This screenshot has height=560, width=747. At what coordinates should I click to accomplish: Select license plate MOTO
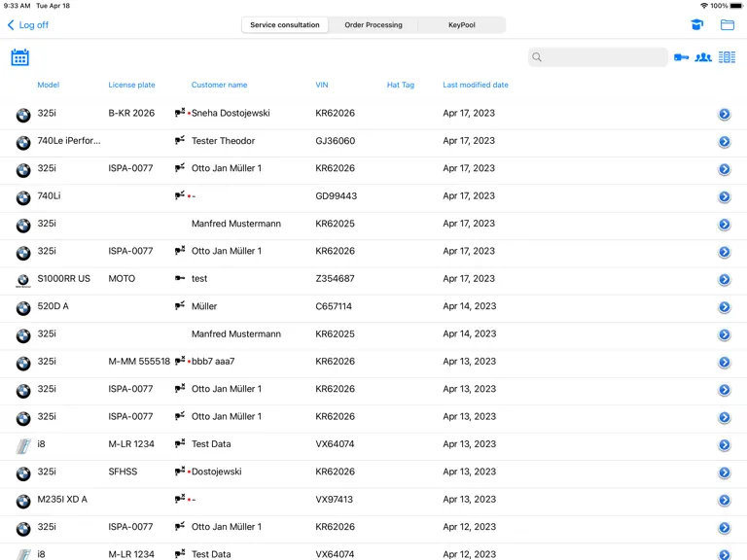pos(122,279)
